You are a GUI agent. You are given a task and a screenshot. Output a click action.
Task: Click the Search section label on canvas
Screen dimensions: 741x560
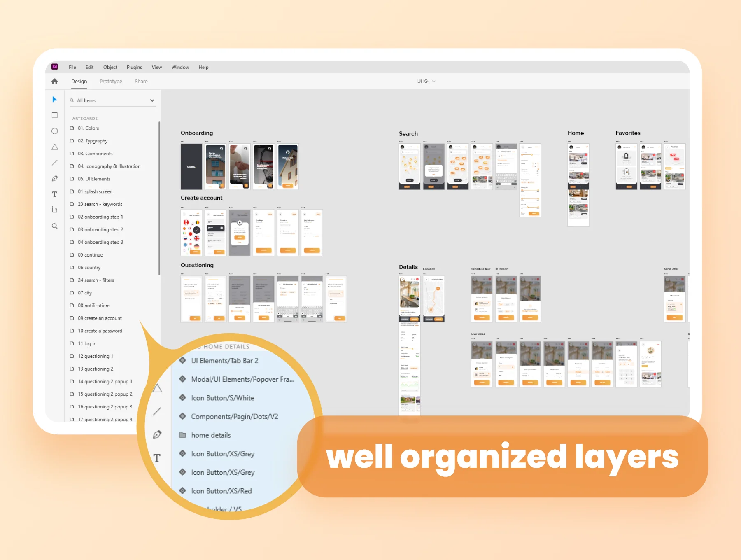[408, 134]
